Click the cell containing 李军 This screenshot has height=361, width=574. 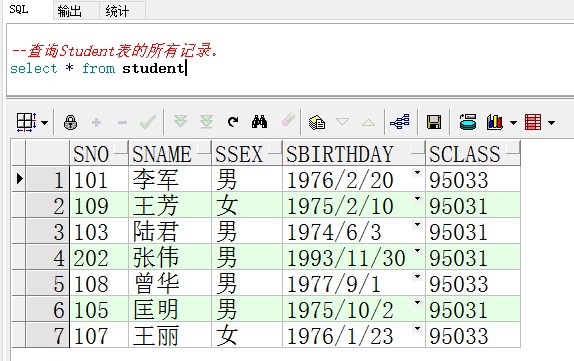pos(170,179)
